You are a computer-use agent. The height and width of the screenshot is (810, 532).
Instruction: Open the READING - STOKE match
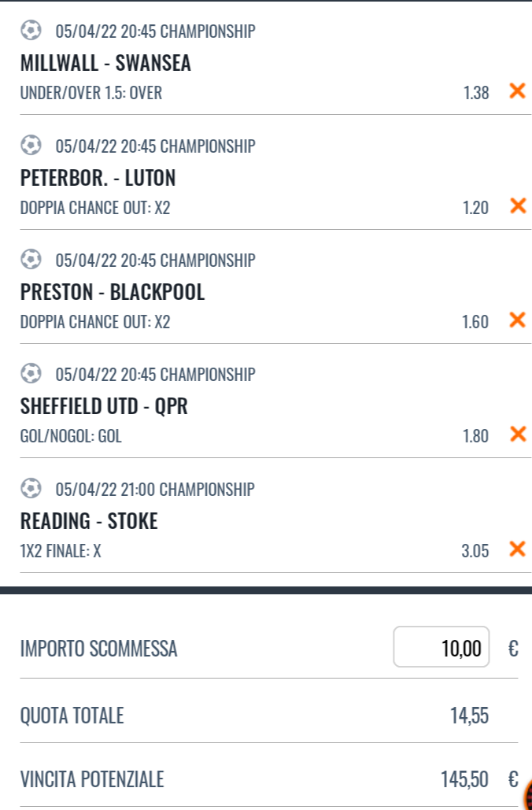click(89, 521)
